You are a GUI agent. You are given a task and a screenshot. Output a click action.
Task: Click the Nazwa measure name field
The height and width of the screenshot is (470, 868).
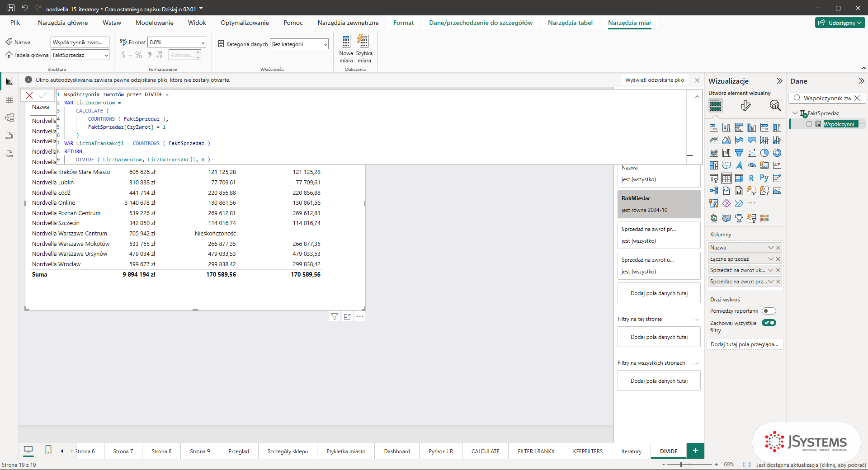[x=80, y=42]
